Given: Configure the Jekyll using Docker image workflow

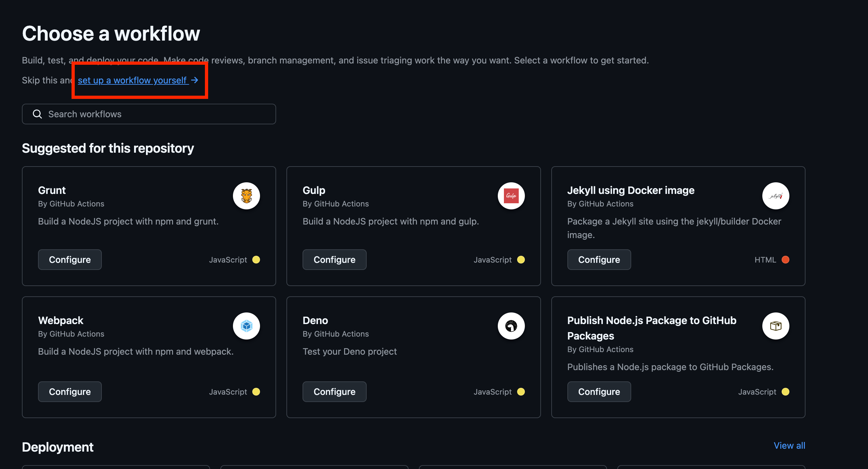Looking at the screenshot, I should pos(599,260).
